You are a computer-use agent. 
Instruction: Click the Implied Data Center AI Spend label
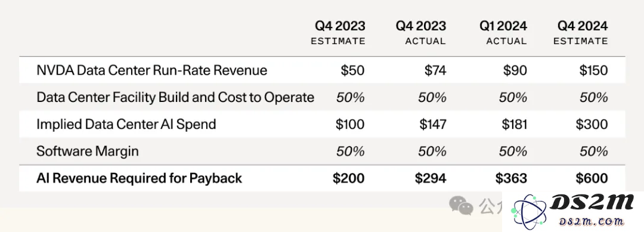tap(126, 124)
